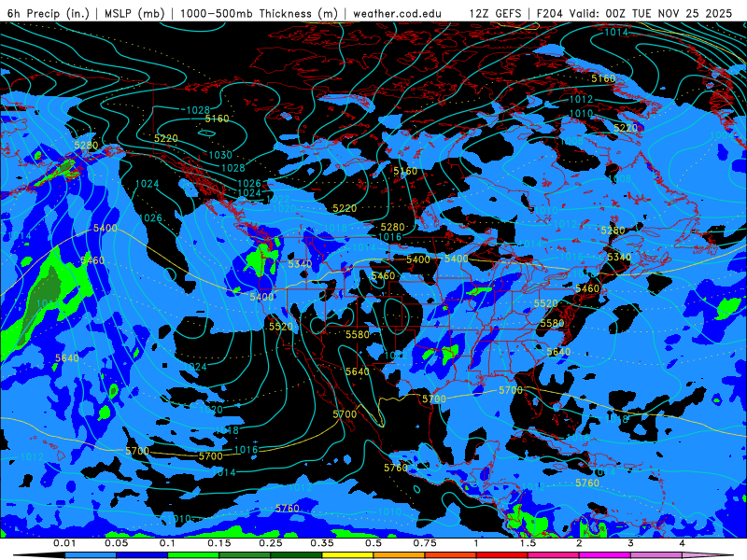Image resolution: width=747 pixels, height=560 pixels.
Task: Pick the dark green 0.25–0.35 legend swatch
Action: pyautogui.click(x=296, y=555)
